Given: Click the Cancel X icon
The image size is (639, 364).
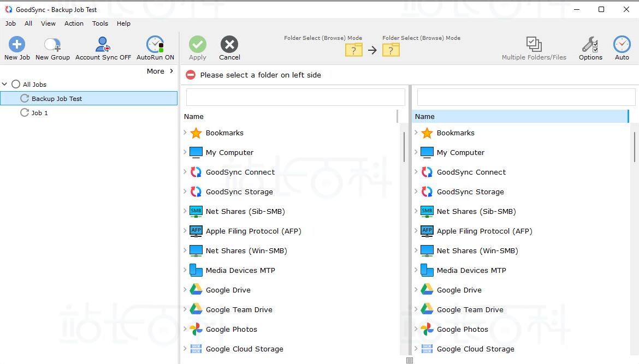Looking at the screenshot, I should coord(229,44).
